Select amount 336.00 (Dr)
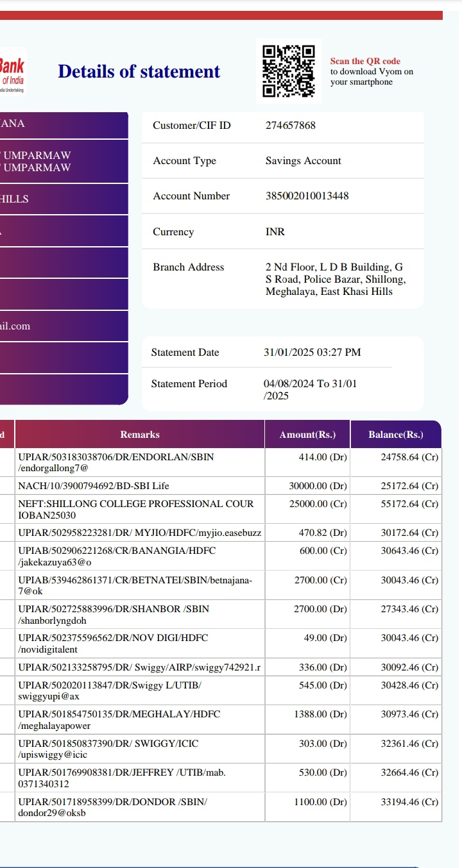 [x=323, y=667]
